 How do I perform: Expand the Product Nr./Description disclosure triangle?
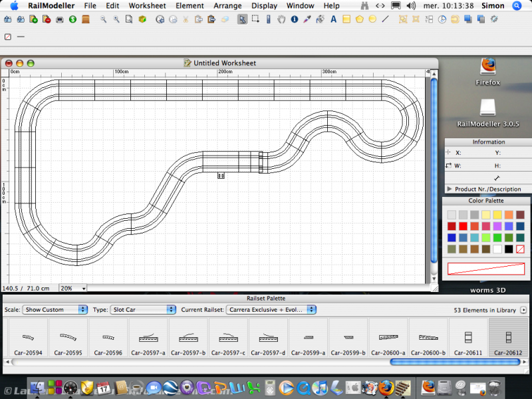[x=449, y=190]
